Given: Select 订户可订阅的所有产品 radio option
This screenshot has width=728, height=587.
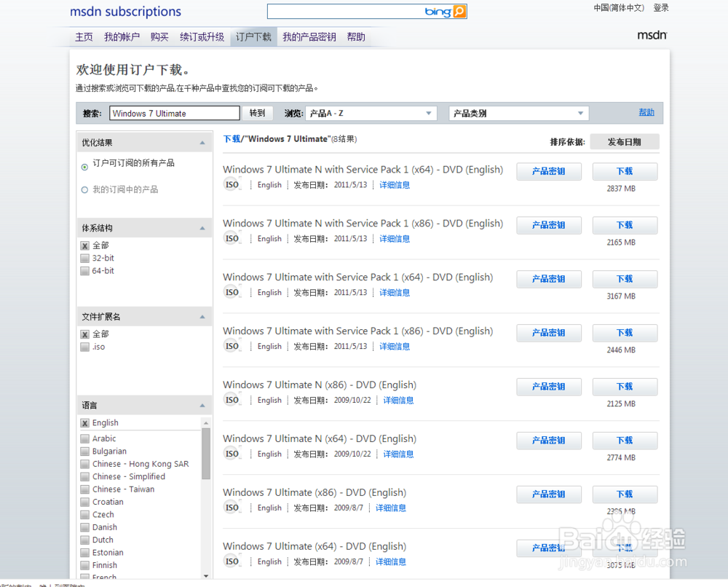Looking at the screenshot, I should (x=84, y=168).
